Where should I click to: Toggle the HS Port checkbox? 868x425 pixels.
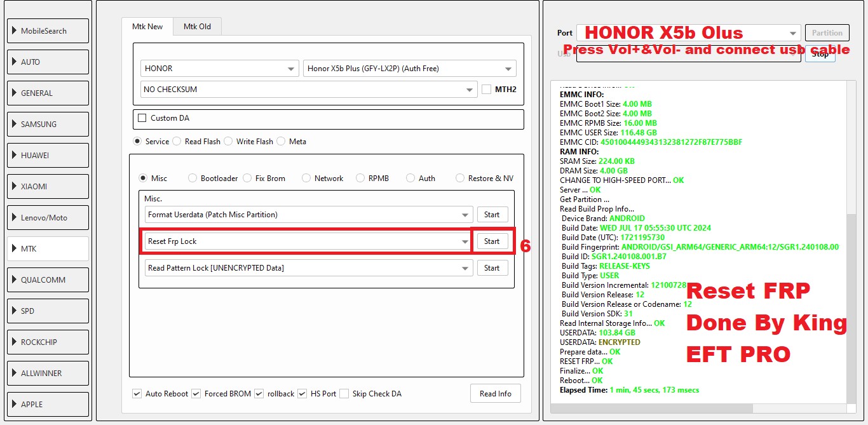click(x=302, y=394)
